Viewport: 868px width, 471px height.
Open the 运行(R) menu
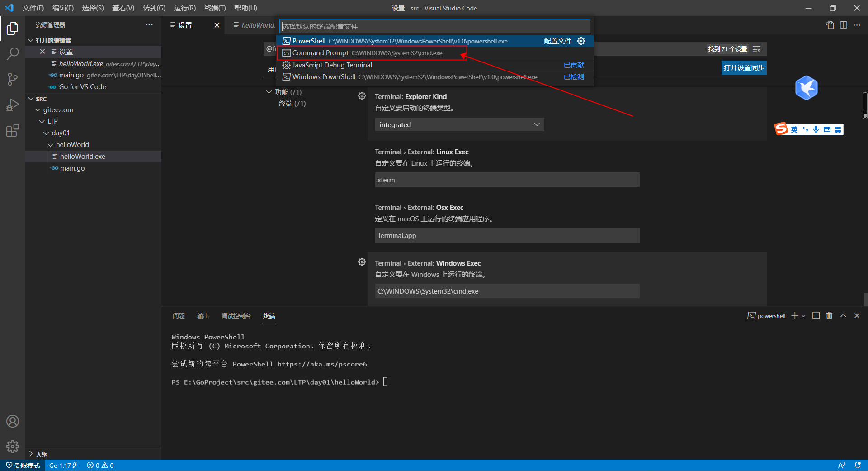click(x=184, y=8)
